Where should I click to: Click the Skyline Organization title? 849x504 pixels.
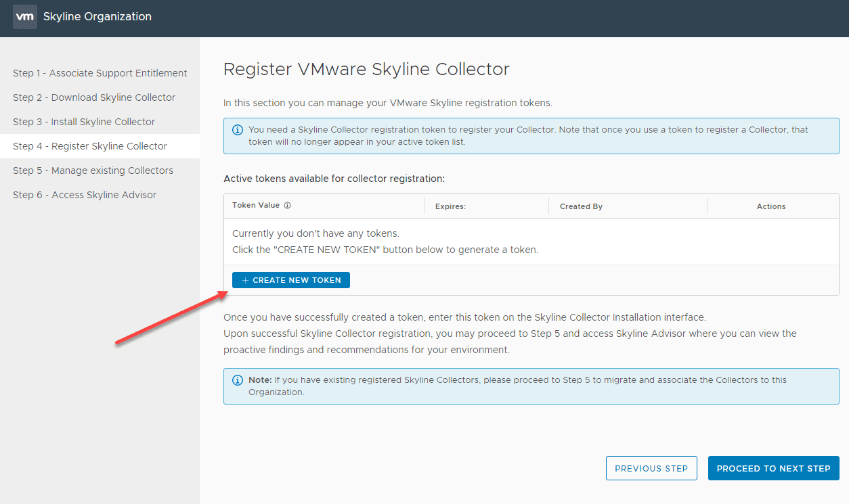pyautogui.click(x=97, y=17)
